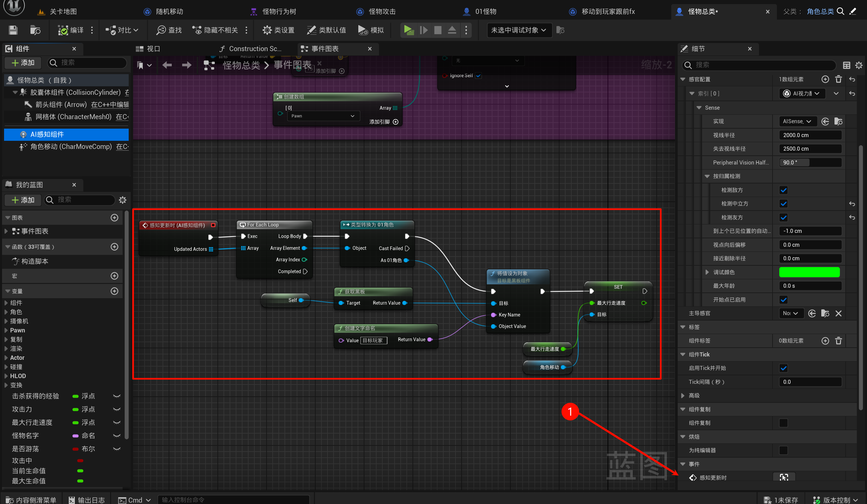Navigate back with the left arrow

(x=167, y=65)
